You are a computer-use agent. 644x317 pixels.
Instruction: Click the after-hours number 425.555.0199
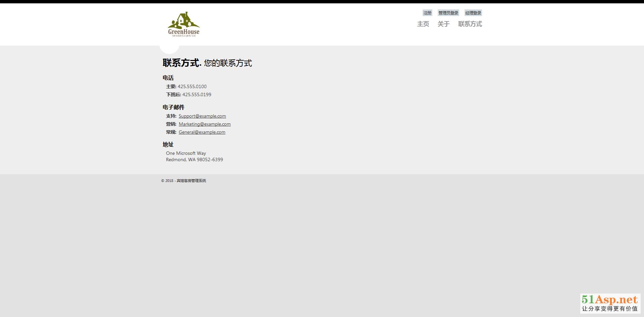point(197,95)
